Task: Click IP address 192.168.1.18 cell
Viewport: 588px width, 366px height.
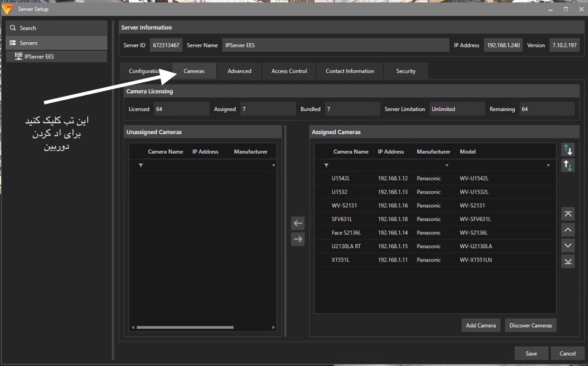Action: 393,219
